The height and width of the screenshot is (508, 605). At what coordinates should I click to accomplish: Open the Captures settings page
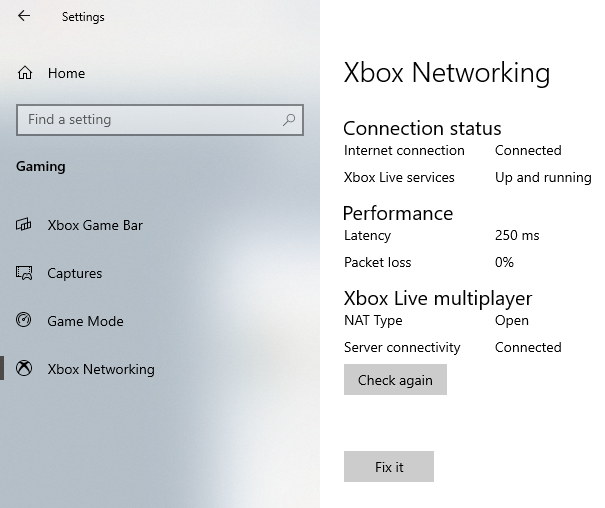tap(160, 273)
